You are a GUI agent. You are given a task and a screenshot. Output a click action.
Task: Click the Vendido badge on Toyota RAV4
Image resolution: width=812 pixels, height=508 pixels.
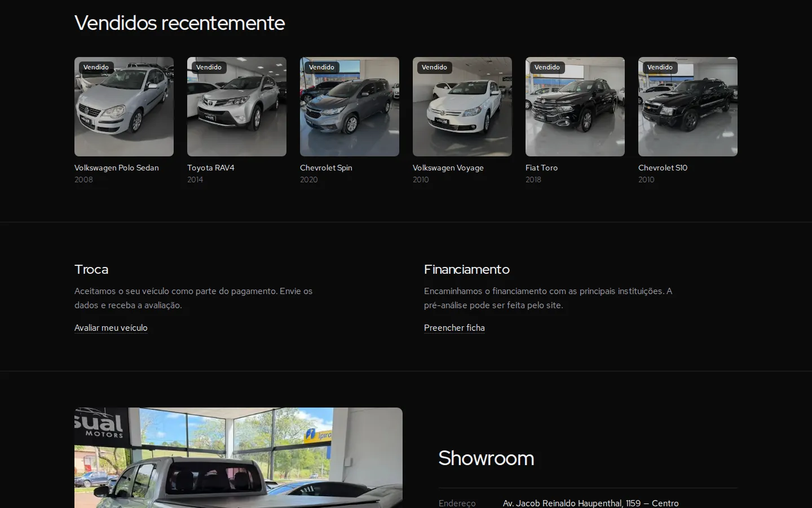point(209,67)
